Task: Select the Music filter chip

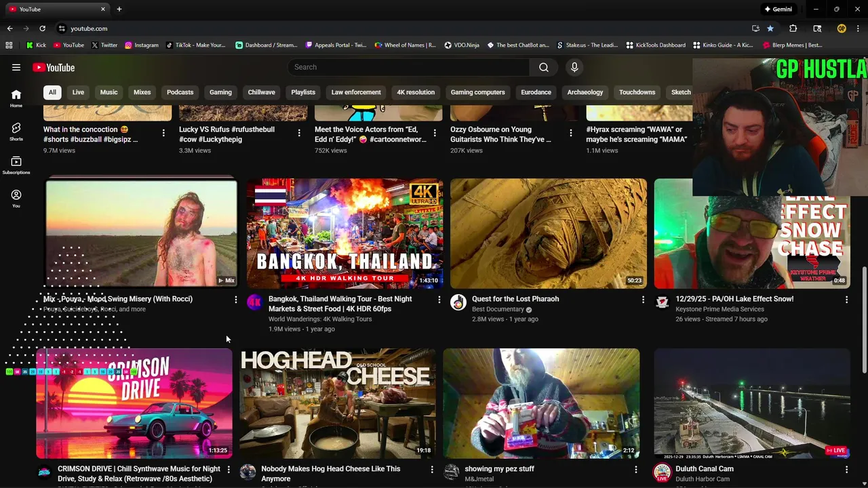Action: pyautogui.click(x=108, y=92)
